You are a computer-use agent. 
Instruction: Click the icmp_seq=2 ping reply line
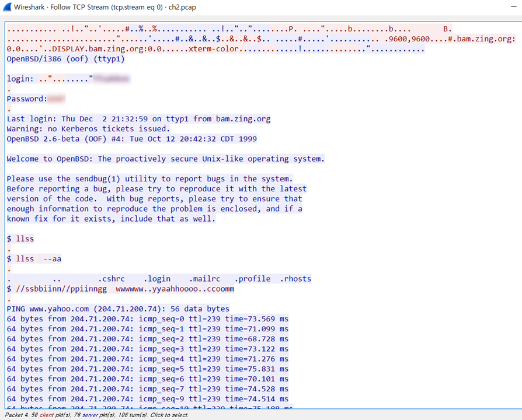[x=148, y=338]
